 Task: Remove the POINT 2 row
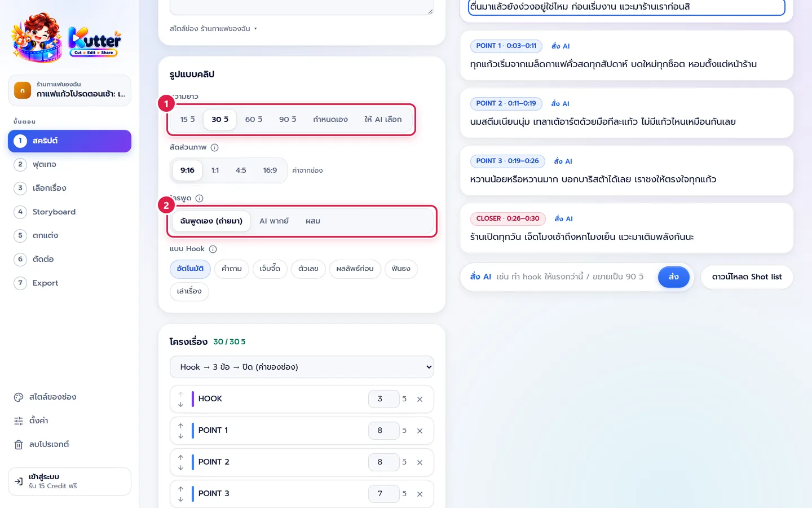click(420, 462)
